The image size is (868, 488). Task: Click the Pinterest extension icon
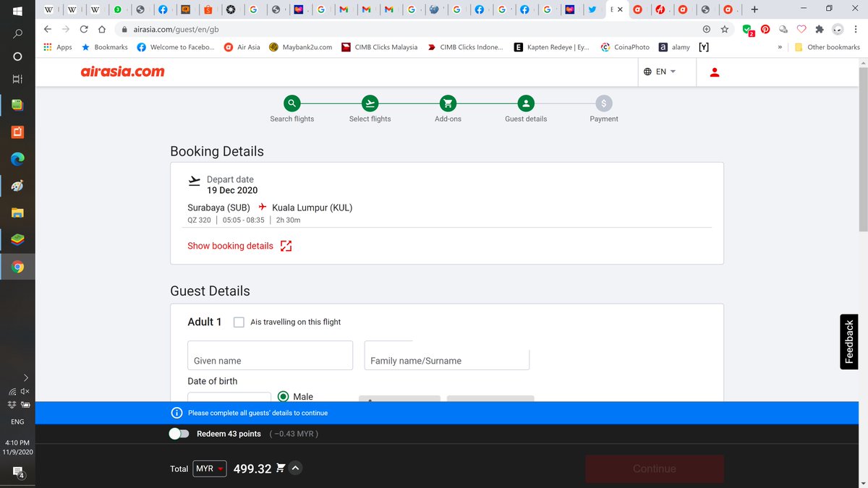(x=765, y=30)
